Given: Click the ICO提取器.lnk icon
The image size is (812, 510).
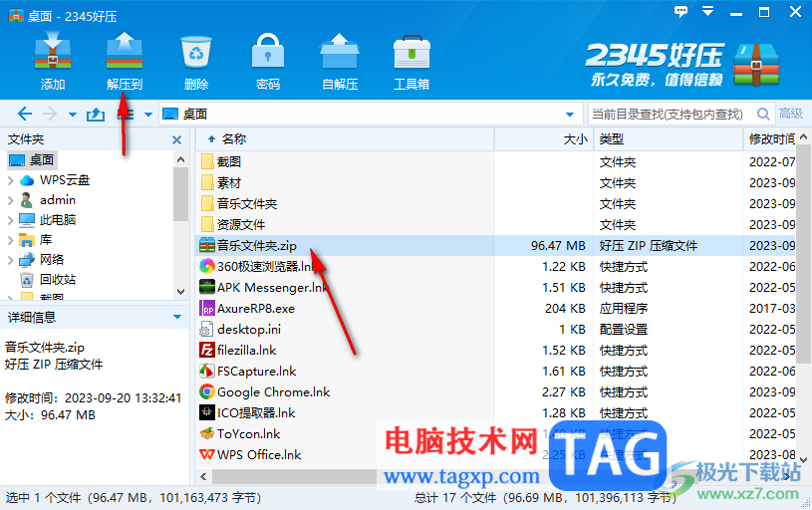Looking at the screenshot, I should pyautogui.click(x=207, y=412).
